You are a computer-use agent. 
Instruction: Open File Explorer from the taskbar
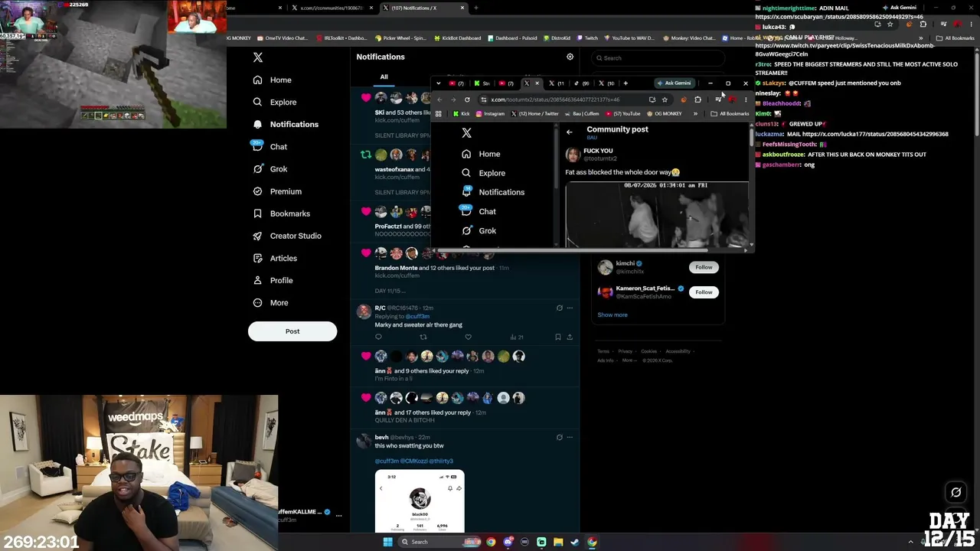(558, 542)
